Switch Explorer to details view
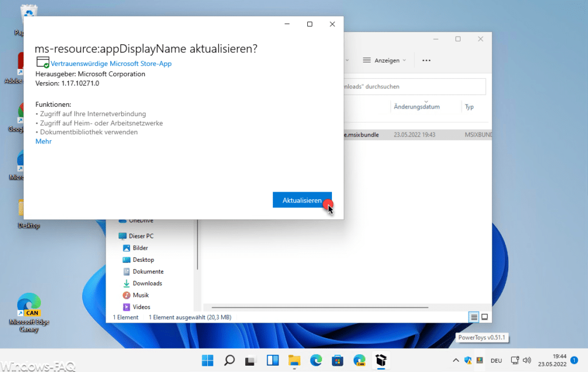588x372 pixels. click(x=474, y=317)
